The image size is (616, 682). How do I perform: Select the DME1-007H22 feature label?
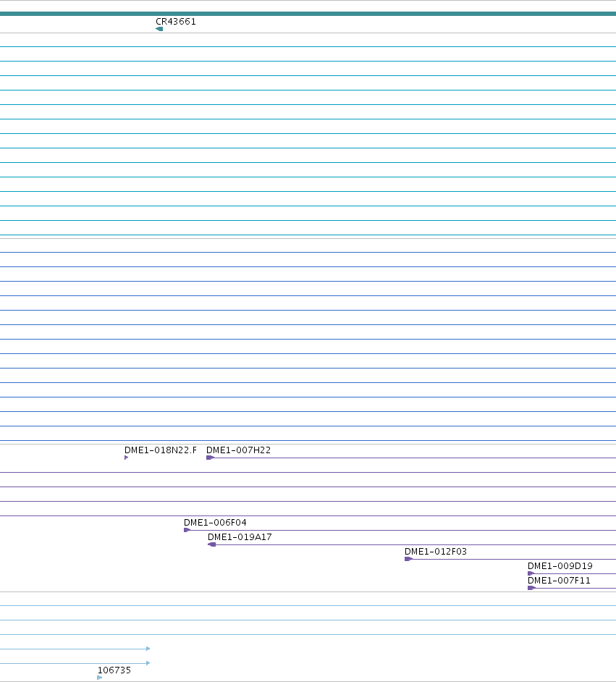pos(238,450)
